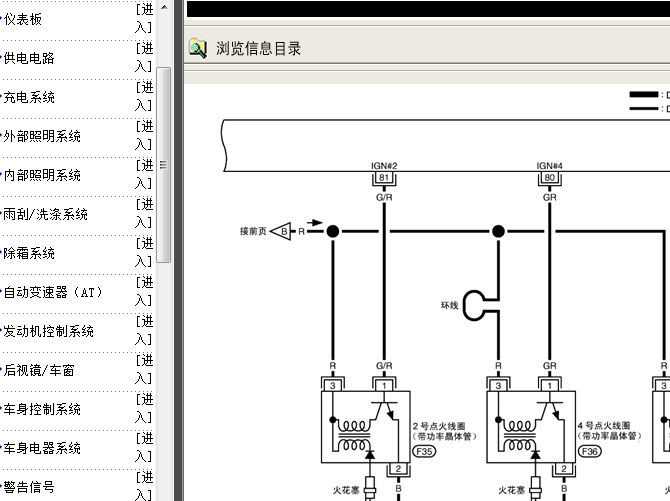This screenshot has height=501, width=670.
Task: Click [进入] link beside 除霜系统
Action: coord(144,252)
